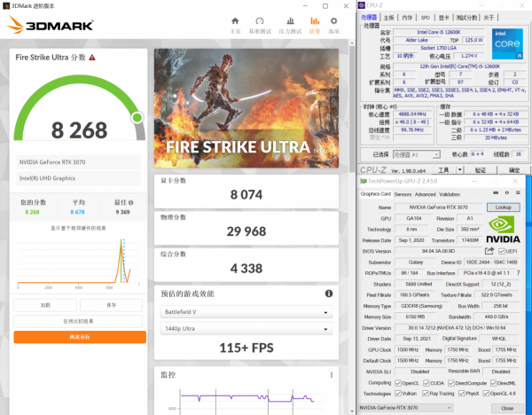Take a GPU-Z screenshot with the camera icon
This screenshot has width=532, height=415.
click(496, 192)
